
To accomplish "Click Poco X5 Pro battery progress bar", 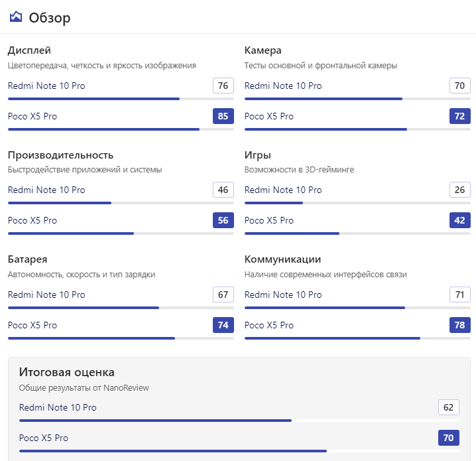I will click(121, 338).
